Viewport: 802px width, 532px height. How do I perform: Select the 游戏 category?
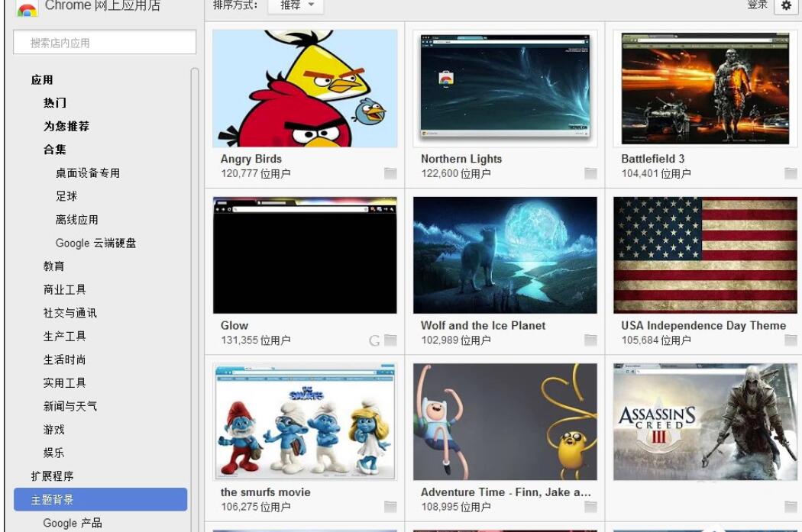(53, 429)
